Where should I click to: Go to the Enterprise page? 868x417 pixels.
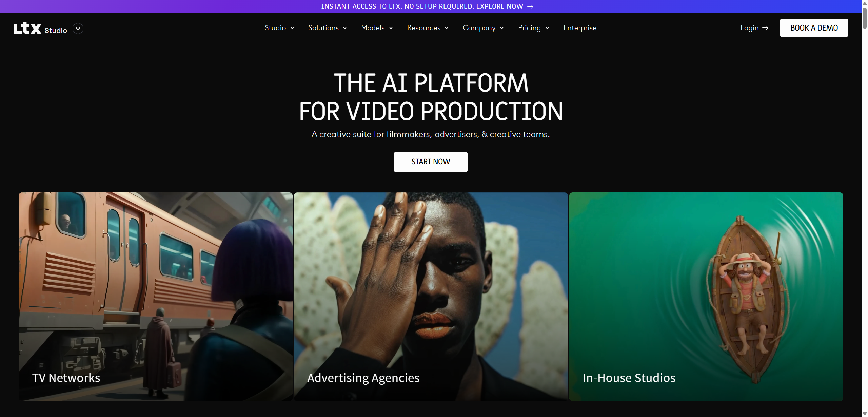point(580,28)
